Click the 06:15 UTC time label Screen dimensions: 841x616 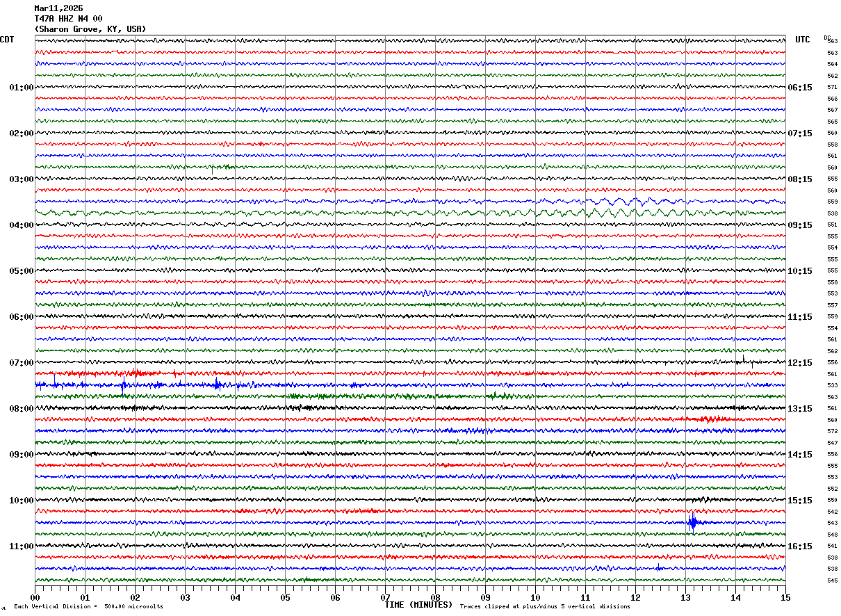(799, 88)
